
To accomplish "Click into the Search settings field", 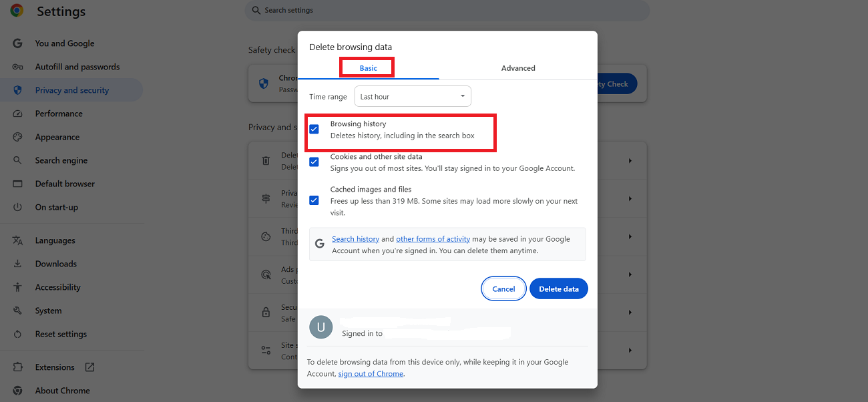I will coord(447,10).
